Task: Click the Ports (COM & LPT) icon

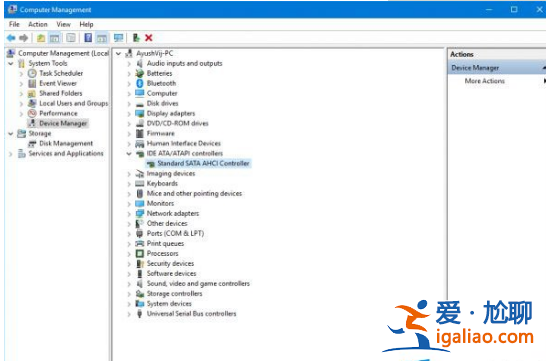Action: [x=140, y=234]
